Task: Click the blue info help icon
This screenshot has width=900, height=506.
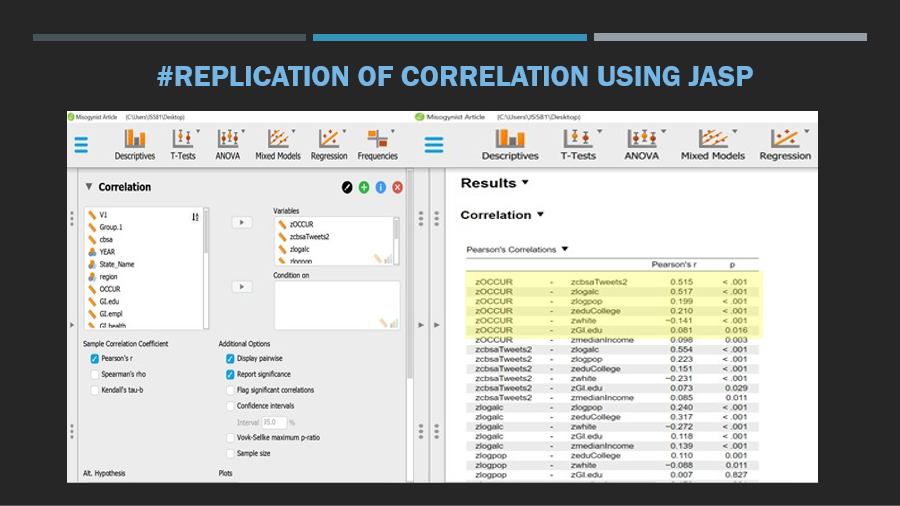Action: (381, 188)
